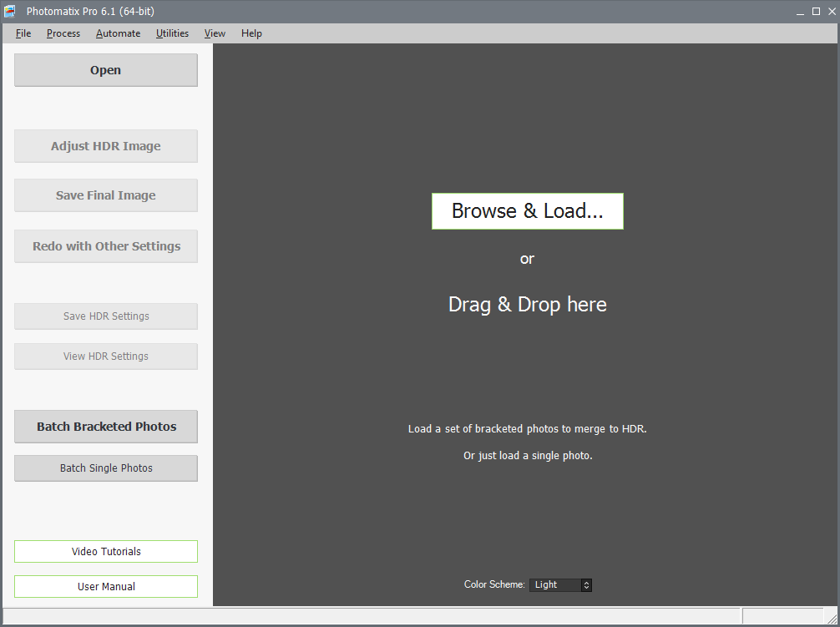Image resolution: width=840 pixels, height=627 pixels.
Task: Open the Automate menu
Action: [x=118, y=33]
